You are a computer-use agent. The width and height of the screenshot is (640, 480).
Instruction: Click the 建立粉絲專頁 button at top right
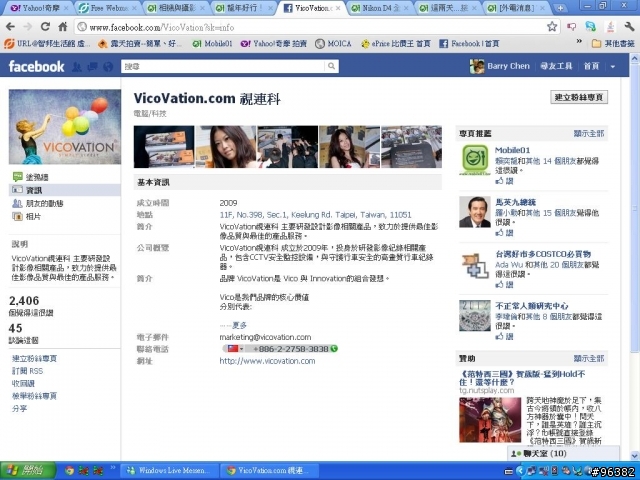pos(579,97)
